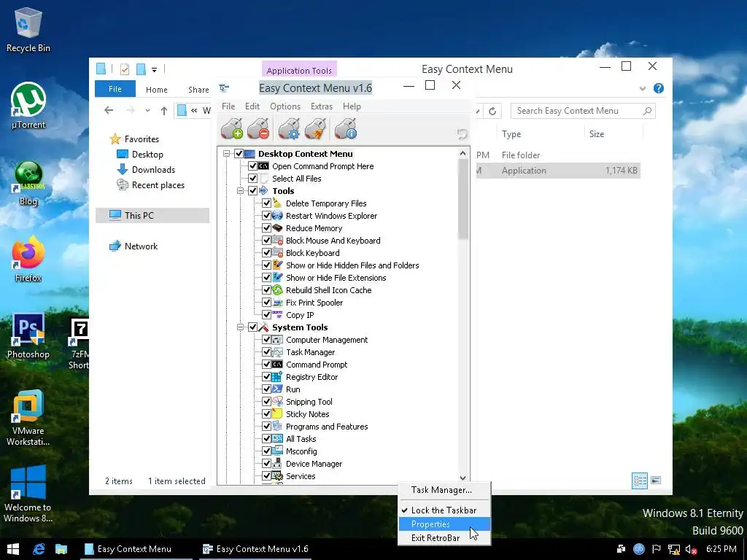The width and height of the screenshot is (747, 560).
Task: Open the Explorer help question mark icon
Action: [659, 88]
